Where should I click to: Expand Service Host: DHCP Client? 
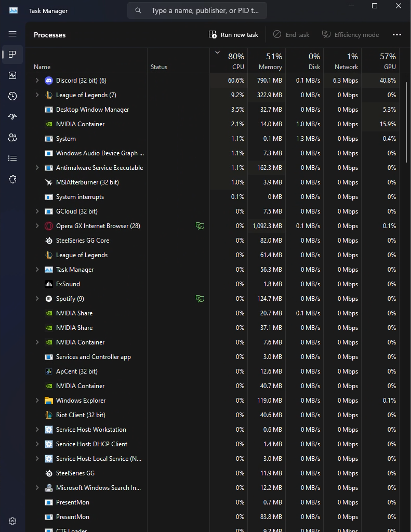coord(37,444)
